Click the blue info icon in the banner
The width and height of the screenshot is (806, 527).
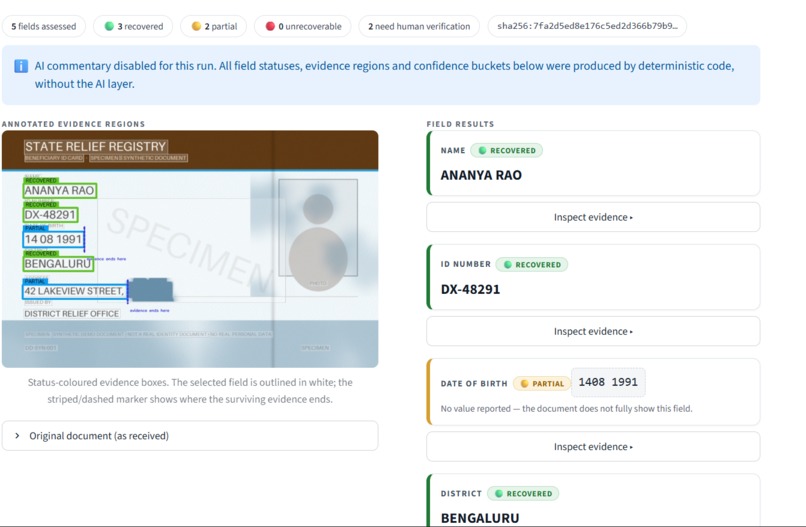click(x=21, y=66)
